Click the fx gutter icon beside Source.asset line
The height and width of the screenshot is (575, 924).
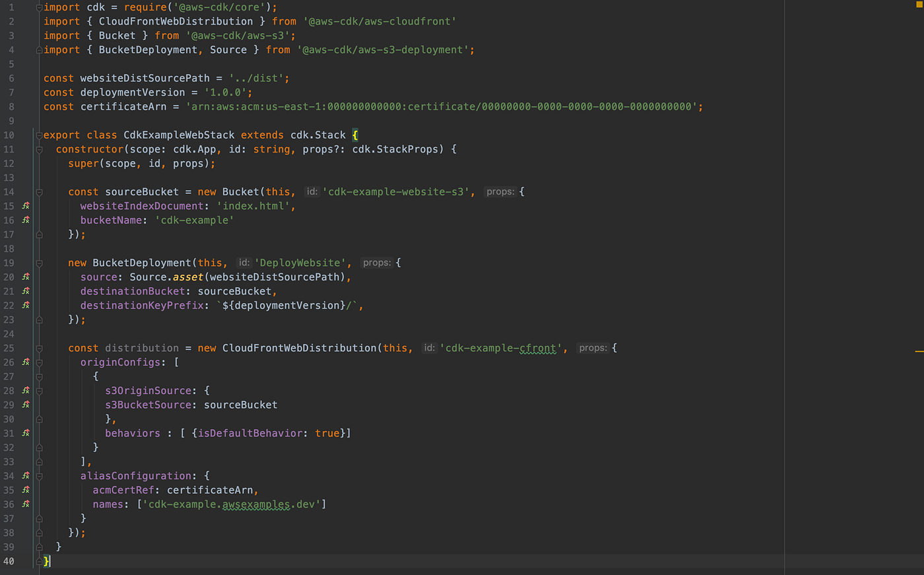pos(25,277)
